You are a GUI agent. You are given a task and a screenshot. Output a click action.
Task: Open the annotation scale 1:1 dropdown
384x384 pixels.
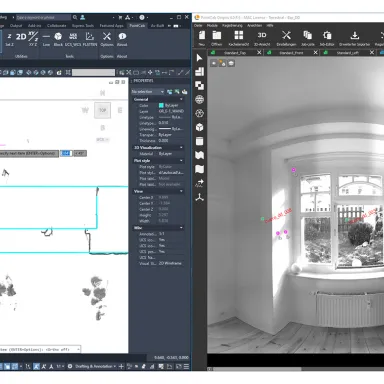(x=60, y=366)
